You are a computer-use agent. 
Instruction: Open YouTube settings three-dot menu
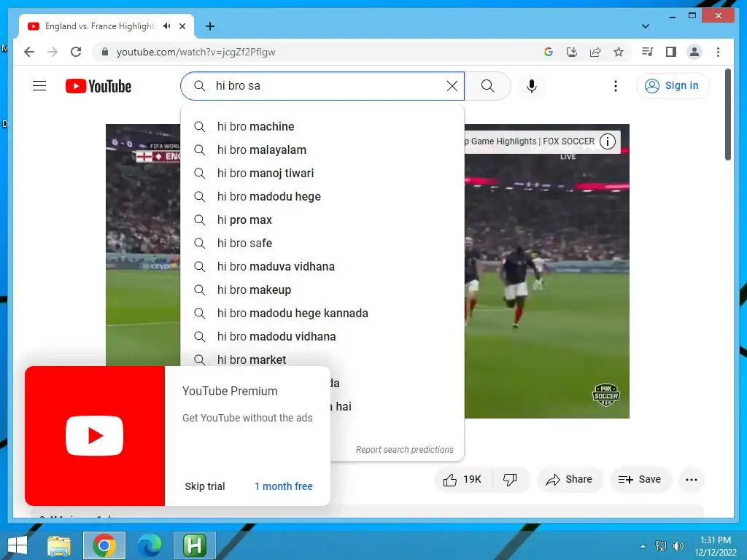pyautogui.click(x=615, y=86)
